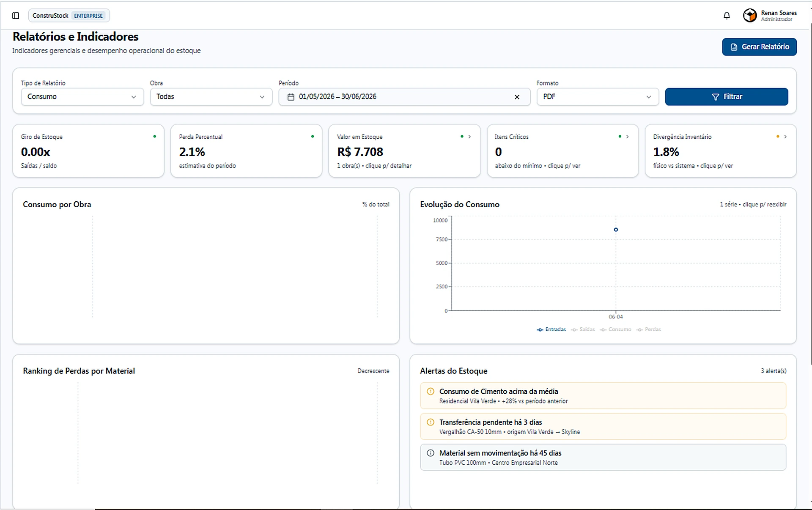Click warning icon on Transferência pendente alert

point(431,422)
